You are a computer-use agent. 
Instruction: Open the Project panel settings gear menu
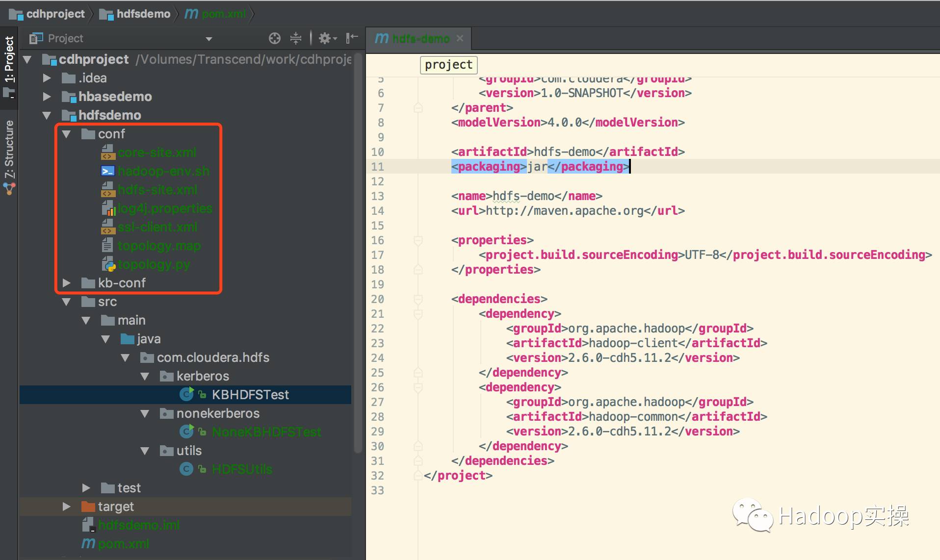pyautogui.click(x=325, y=38)
